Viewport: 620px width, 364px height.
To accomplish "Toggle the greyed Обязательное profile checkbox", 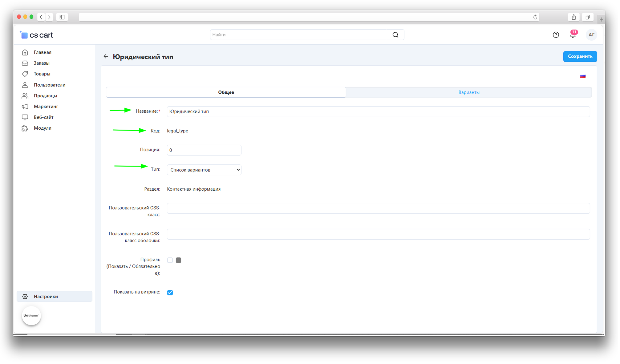I will (178, 260).
